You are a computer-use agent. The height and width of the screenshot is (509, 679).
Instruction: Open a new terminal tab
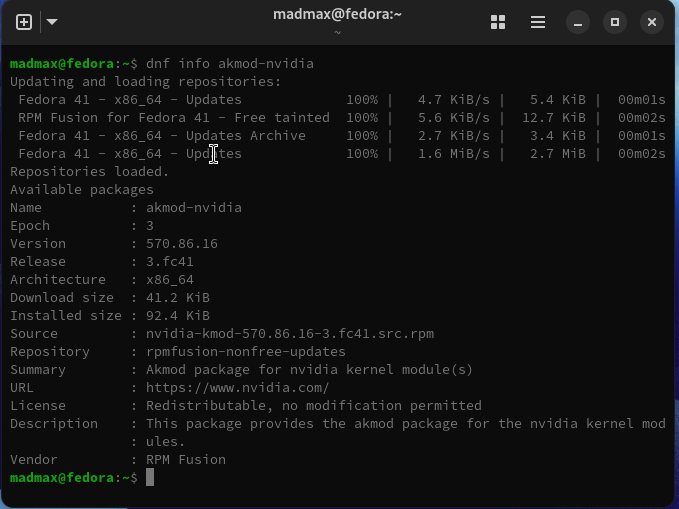pyautogui.click(x=24, y=22)
